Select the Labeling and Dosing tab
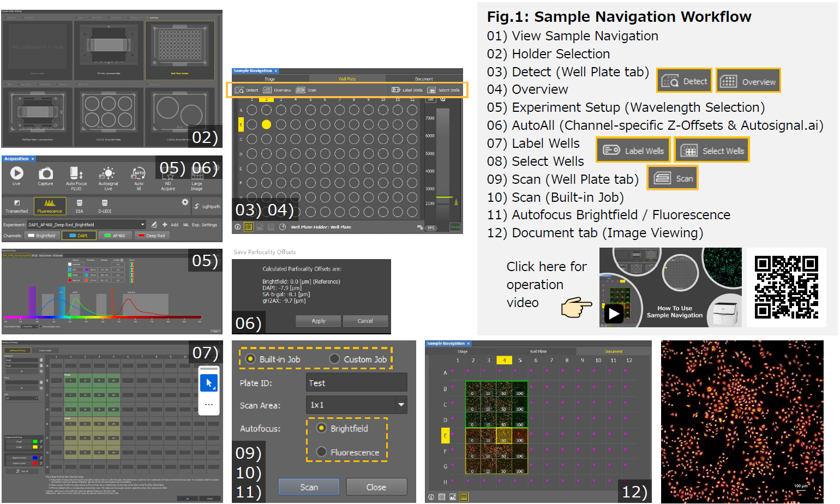The width and height of the screenshot is (840, 504). tap(17, 351)
